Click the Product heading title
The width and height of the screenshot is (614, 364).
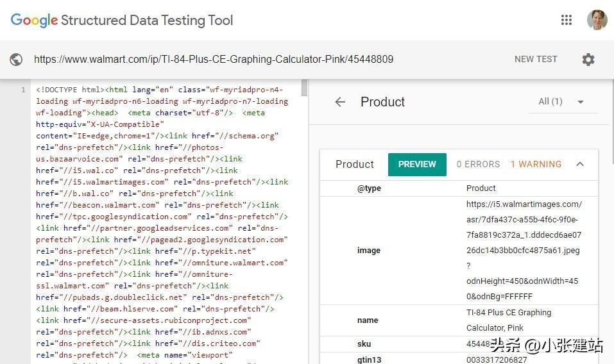point(382,102)
